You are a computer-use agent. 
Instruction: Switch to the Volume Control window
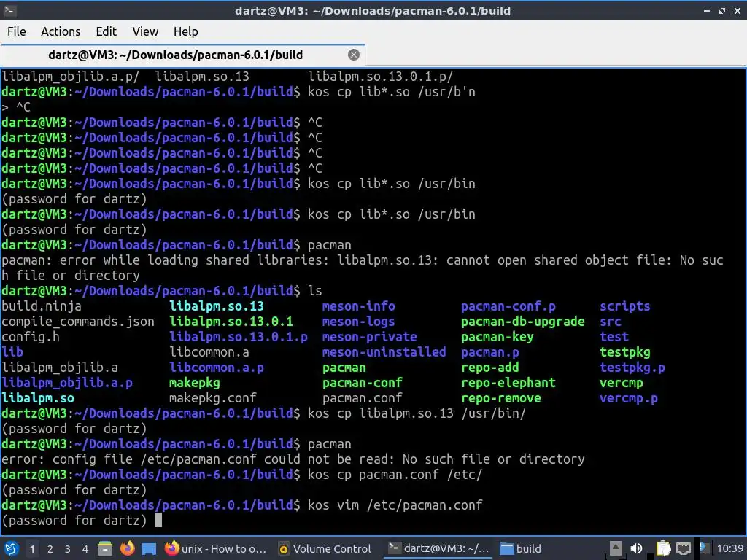click(325, 548)
